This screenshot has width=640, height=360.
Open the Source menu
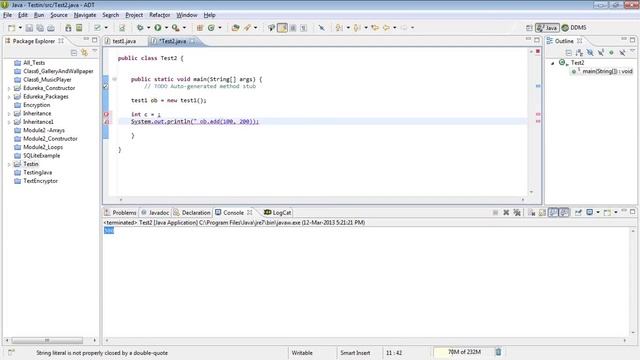tap(59, 15)
